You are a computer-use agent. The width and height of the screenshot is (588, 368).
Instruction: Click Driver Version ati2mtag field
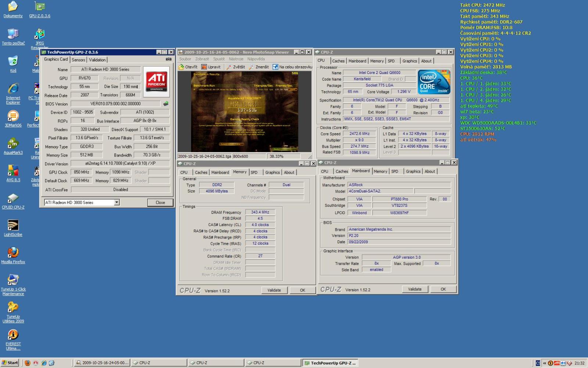[x=121, y=163]
